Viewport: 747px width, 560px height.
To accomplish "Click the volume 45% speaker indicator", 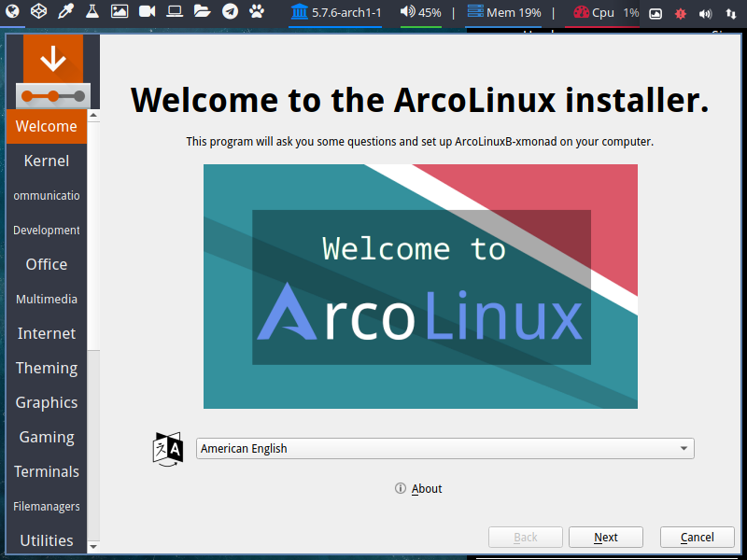I will coord(421,12).
